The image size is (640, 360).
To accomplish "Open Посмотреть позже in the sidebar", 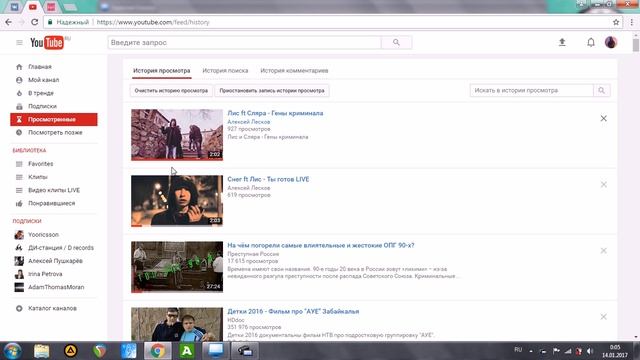I will point(54,133).
